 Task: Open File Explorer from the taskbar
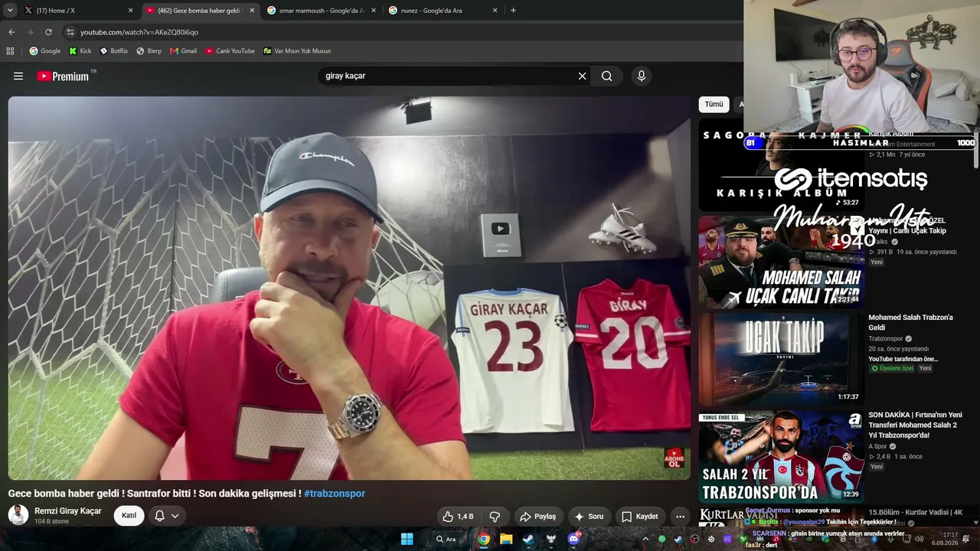(506, 539)
